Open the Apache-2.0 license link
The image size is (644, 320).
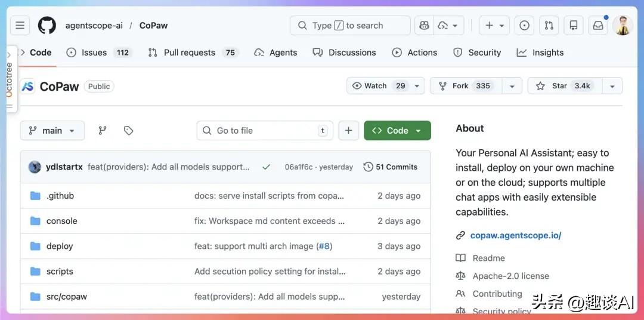pos(510,276)
